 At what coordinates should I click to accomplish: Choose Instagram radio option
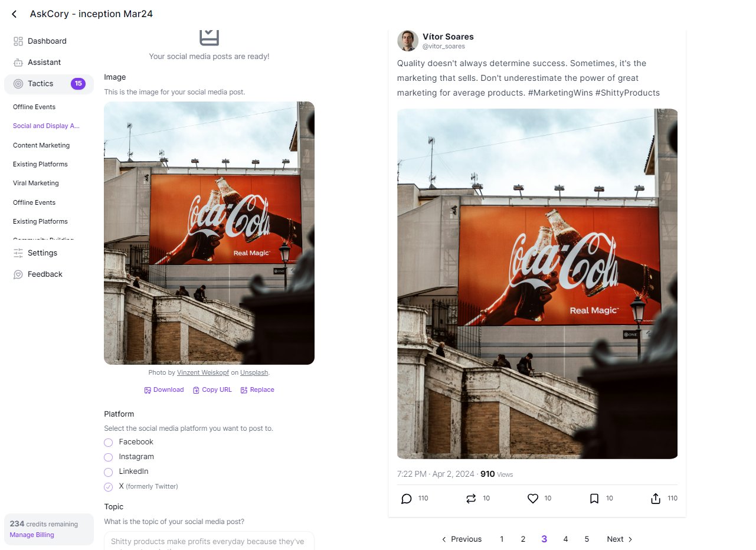point(109,457)
